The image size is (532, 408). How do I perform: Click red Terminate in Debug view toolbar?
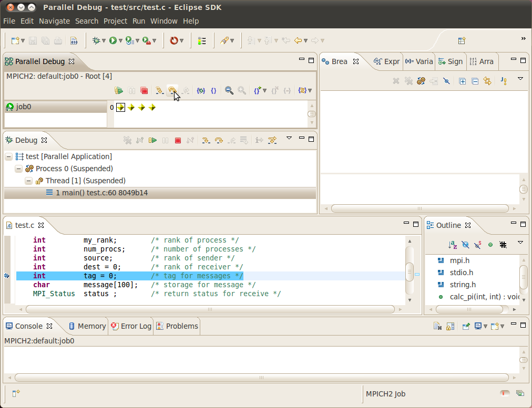coord(178,140)
